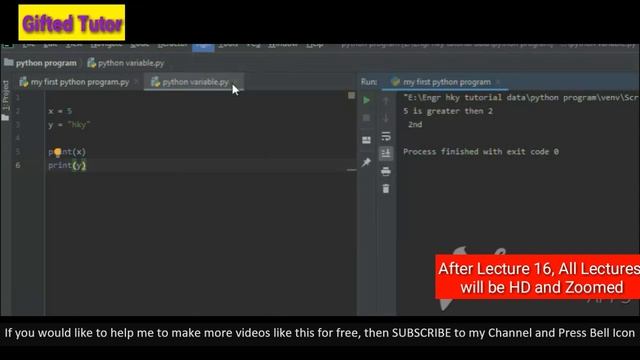The width and height of the screenshot is (640, 360).
Task: Close the python variable.py editor tab
Action: [236, 82]
